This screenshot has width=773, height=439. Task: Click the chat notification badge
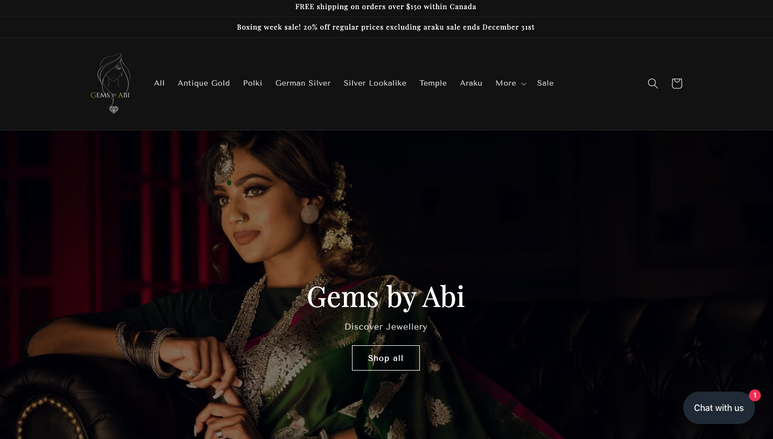[754, 395]
